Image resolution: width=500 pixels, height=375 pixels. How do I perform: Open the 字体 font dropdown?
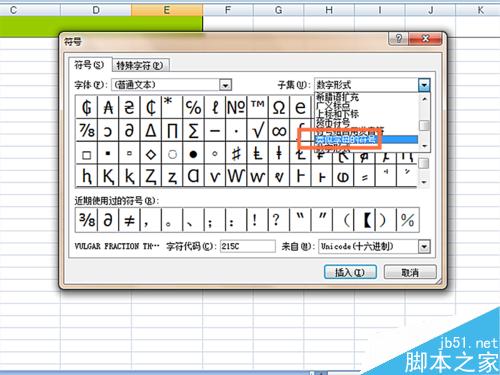click(x=225, y=85)
